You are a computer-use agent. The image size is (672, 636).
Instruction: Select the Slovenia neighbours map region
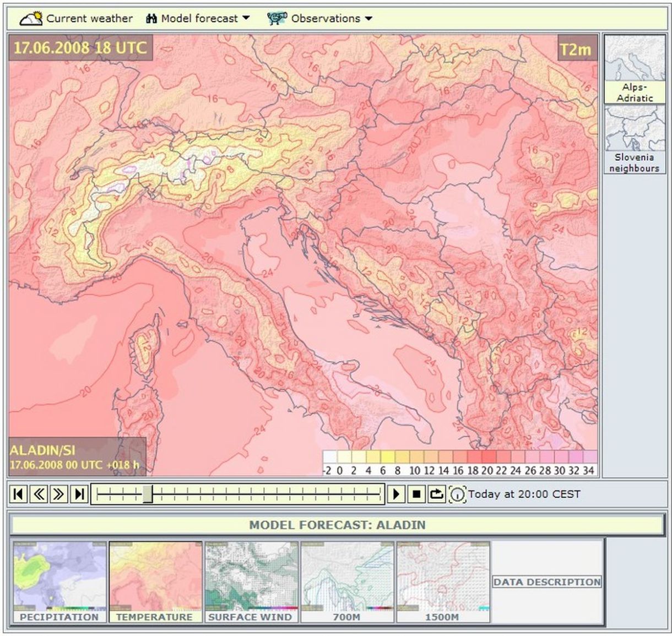635,140
